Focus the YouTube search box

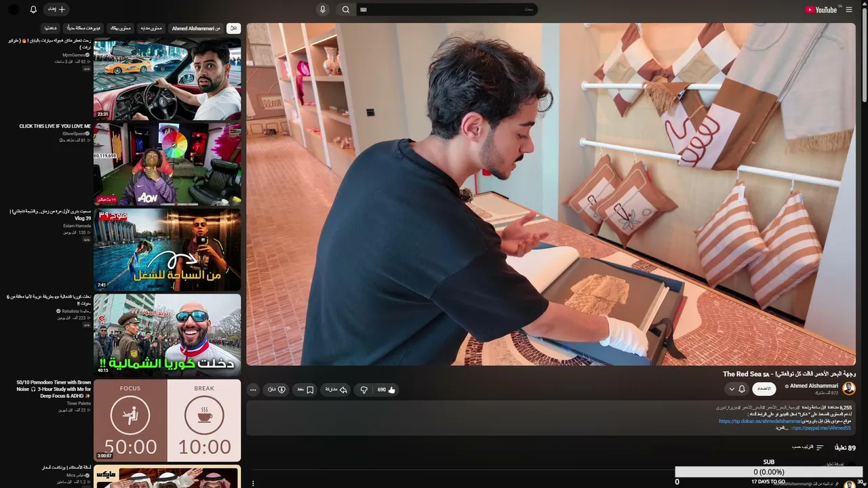click(446, 9)
